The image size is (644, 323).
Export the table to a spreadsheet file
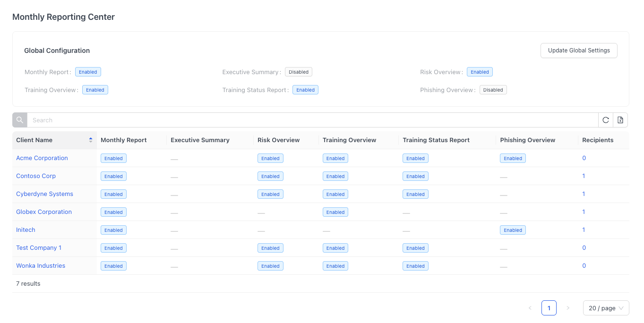(620, 120)
